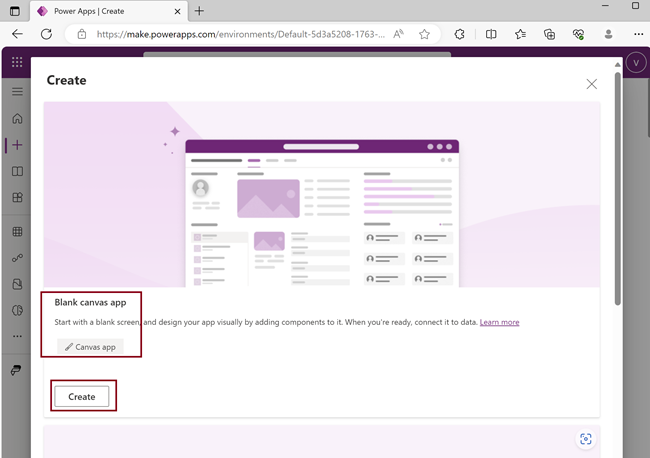Open a new browser tab
The image size is (650, 458).
pyautogui.click(x=199, y=11)
